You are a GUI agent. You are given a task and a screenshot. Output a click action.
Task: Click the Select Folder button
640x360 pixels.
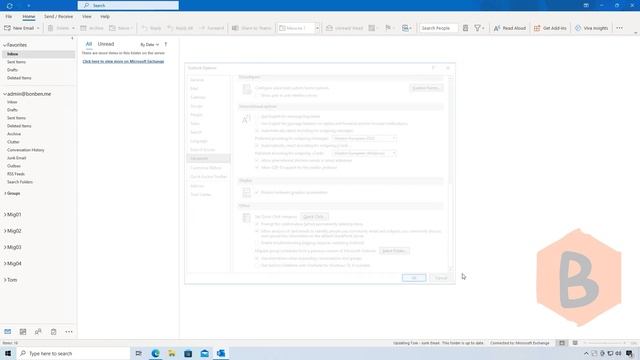click(394, 251)
